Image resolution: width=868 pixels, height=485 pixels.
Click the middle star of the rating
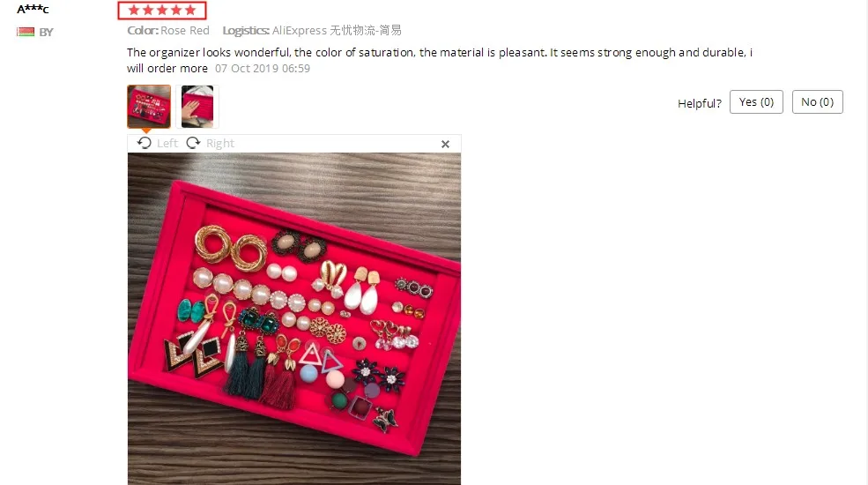click(162, 10)
